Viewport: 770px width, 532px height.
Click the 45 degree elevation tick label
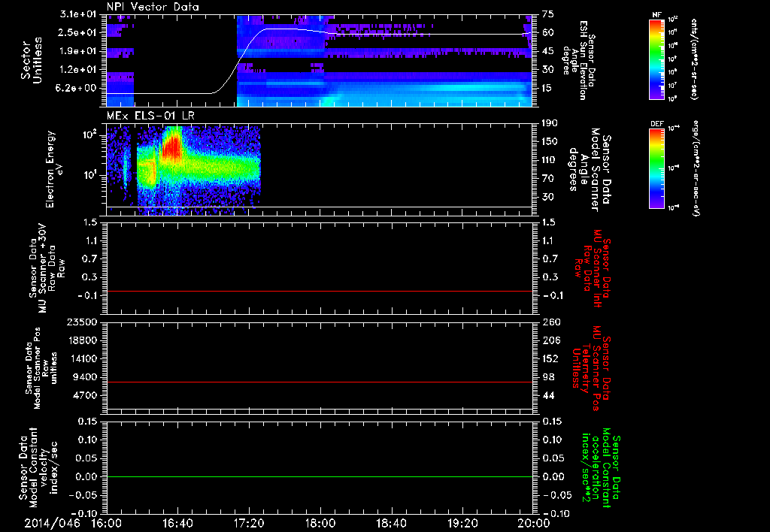click(x=548, y=51)
